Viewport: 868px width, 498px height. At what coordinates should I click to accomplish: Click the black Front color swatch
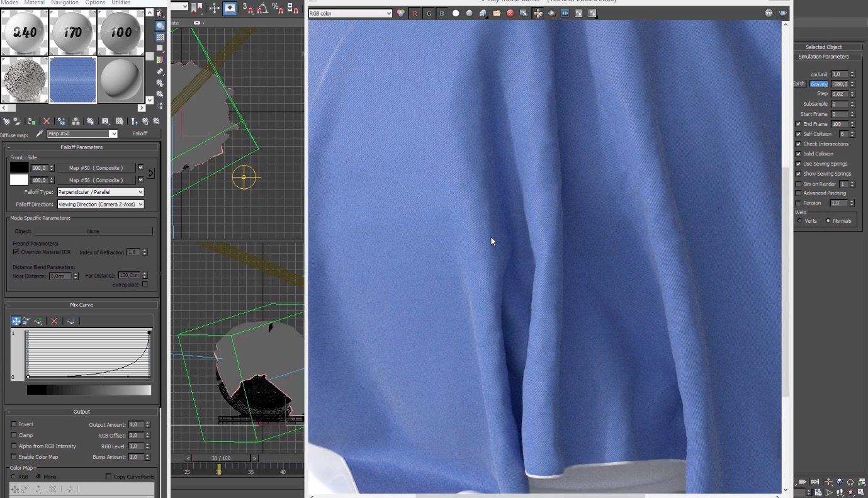tap(19, 167)
